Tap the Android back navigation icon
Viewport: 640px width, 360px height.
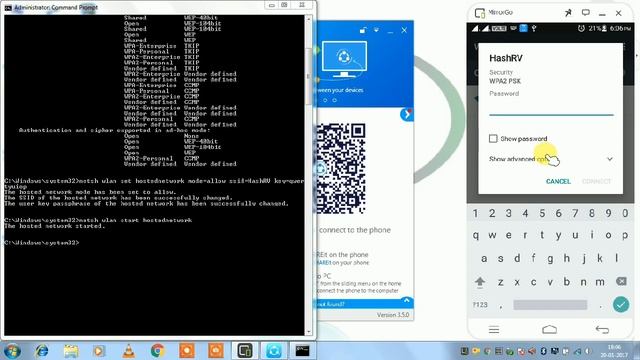click(602, 329)
